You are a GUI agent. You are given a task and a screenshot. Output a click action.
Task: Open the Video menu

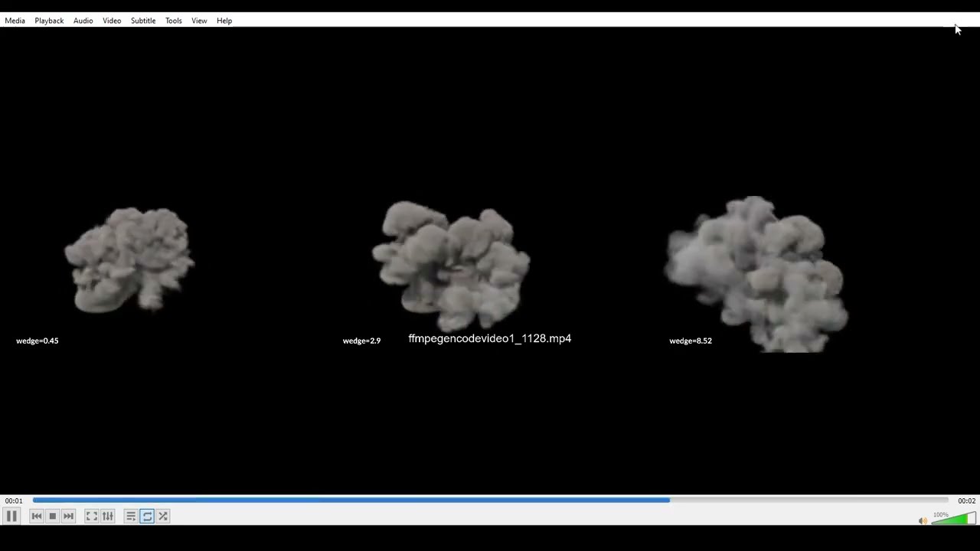click(x=112, y=21)
